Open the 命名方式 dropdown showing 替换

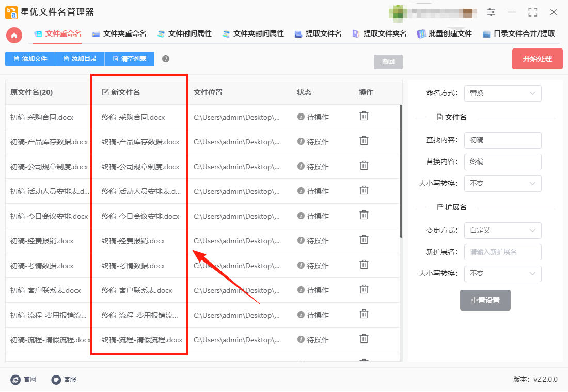(503, 93)
